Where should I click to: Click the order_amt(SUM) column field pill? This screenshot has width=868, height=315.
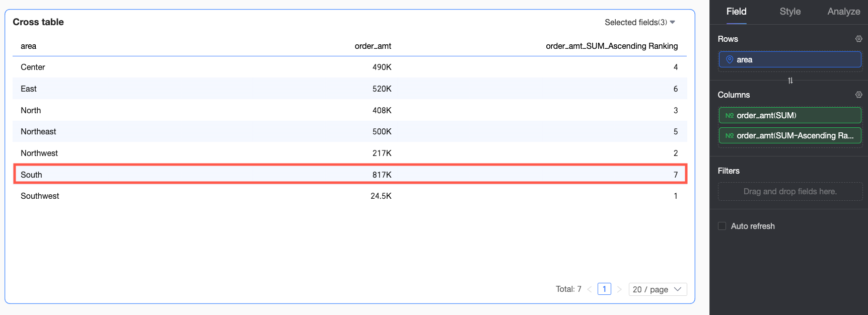(790, 115)
